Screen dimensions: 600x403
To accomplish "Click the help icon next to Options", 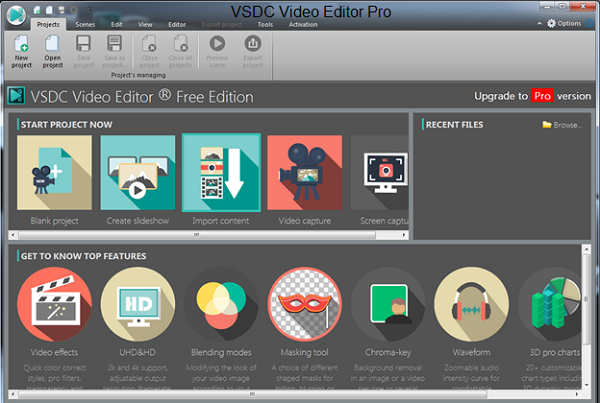I will pyautogui.click(x=589, y=23).
